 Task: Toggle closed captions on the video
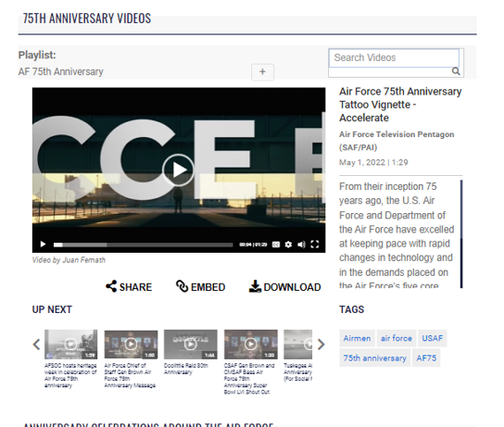pyautogui.click(x=276, y=245)
